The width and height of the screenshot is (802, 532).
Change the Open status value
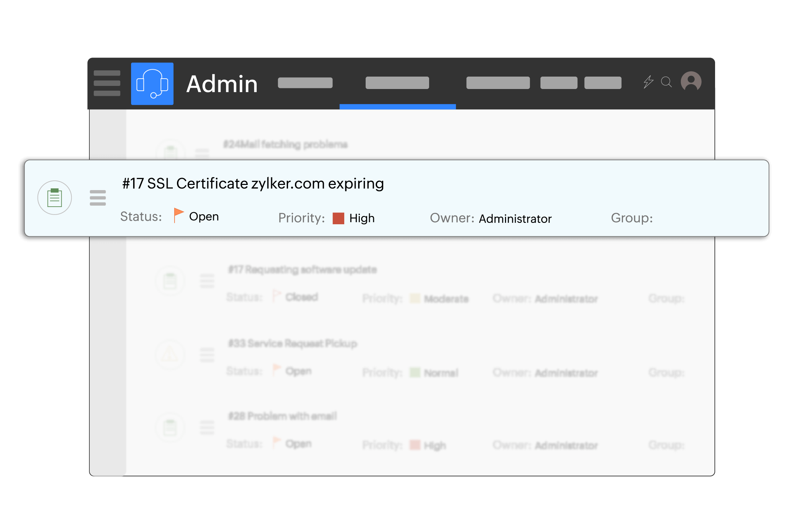[204, 217]
